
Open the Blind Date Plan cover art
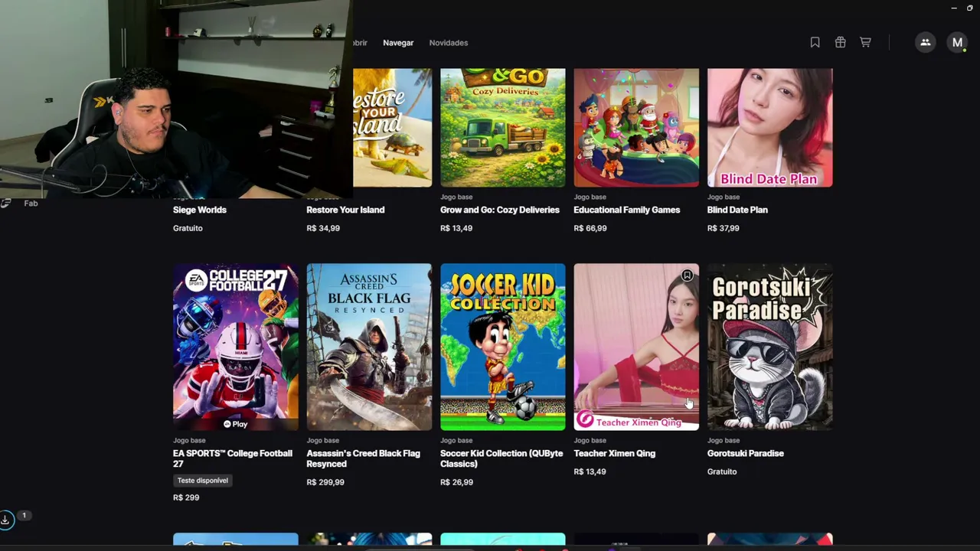[x=770, y=128]
